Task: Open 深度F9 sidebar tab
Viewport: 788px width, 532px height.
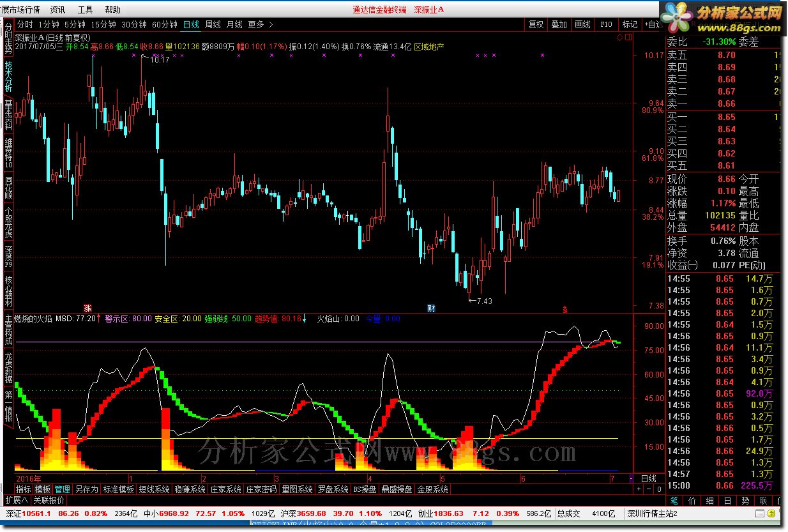Action: (8, 256)
